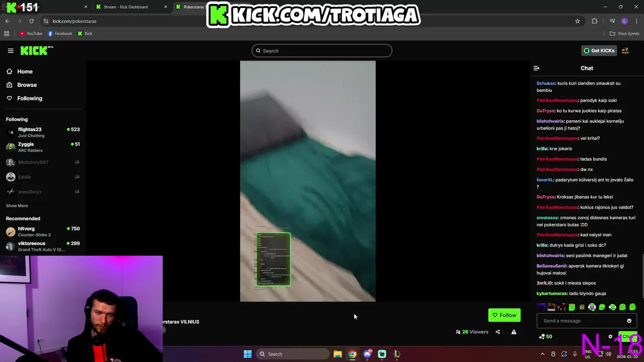
Task: Open Facebook bookmark
Action: click(x=60, y=34)
